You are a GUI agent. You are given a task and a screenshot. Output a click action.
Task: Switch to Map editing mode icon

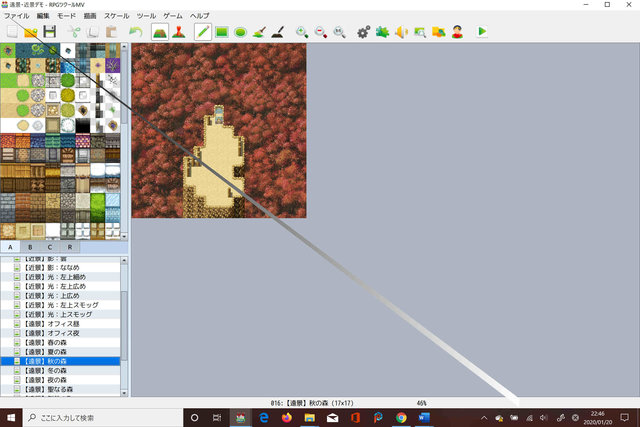coord(160,32)
